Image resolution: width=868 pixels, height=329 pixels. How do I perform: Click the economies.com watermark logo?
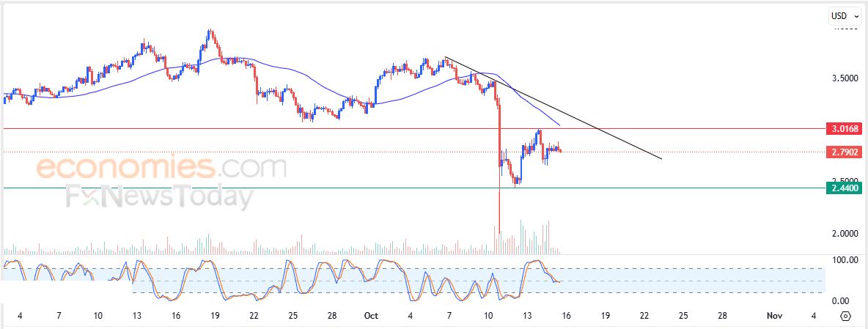point(161,168)
